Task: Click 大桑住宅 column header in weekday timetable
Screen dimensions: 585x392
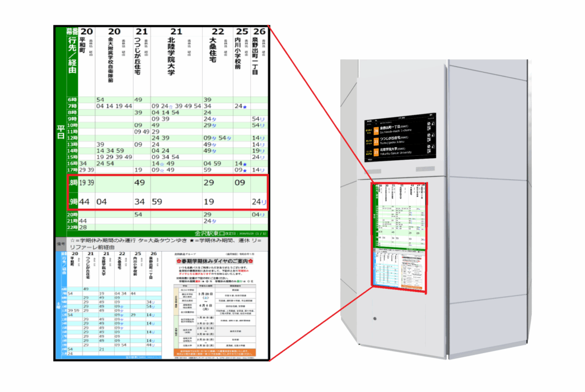Action: pos(214,54)
